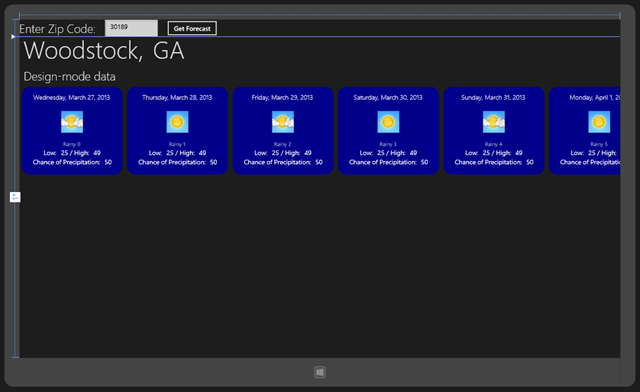Click the partly cloudy icon on Wednesday card
Image resolution: width=640 pixels, height=392 pixels.
[72, 122]
